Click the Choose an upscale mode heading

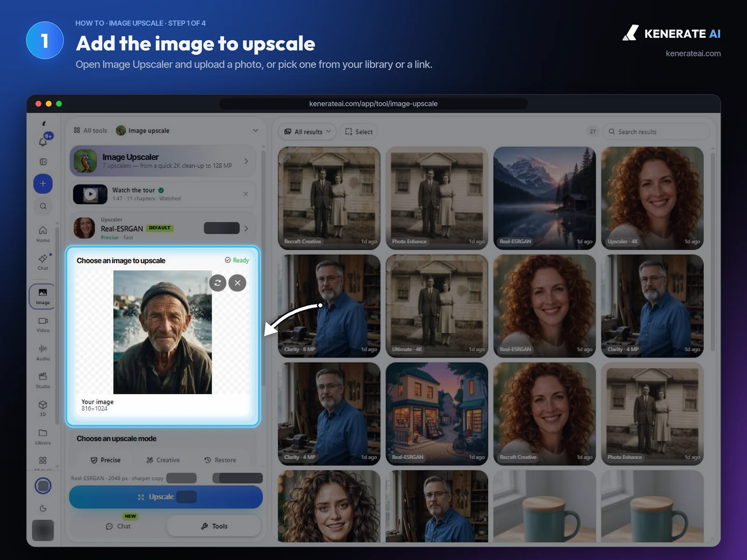coord(116,439)
